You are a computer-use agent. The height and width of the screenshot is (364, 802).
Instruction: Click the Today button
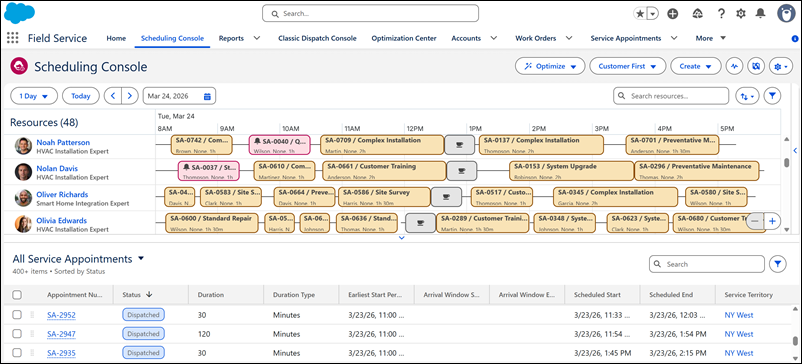pyautogui.click(x=81, y=96)
